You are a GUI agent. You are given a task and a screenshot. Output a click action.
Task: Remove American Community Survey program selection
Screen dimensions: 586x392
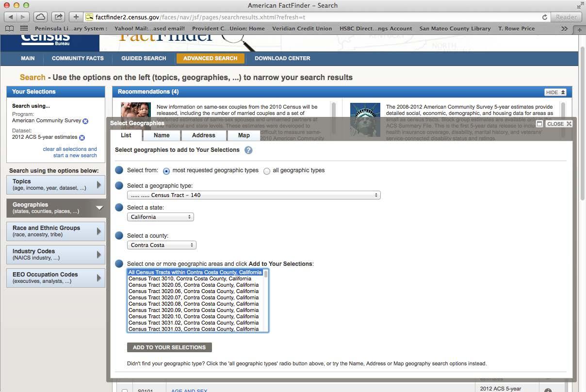(85, 121)
